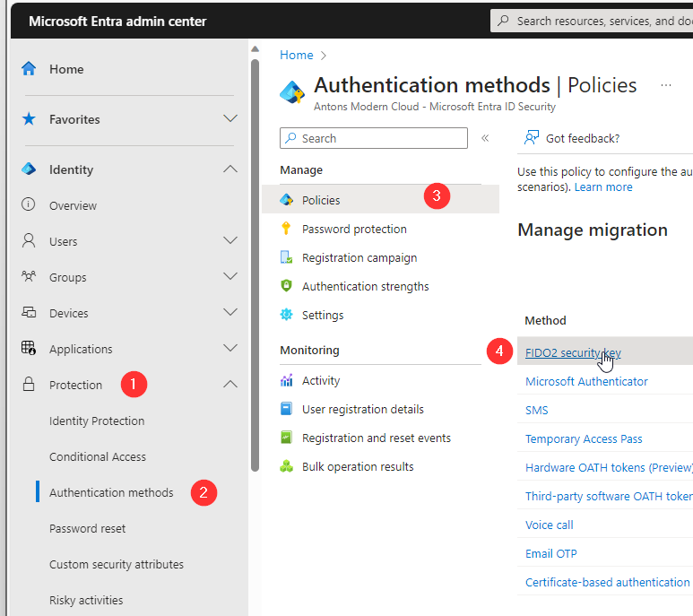The height and width of the screenshot is (616, 693).
Task: Expand the Devices submenu chevron
Action: pyautogui.click(x=230, y=312)
